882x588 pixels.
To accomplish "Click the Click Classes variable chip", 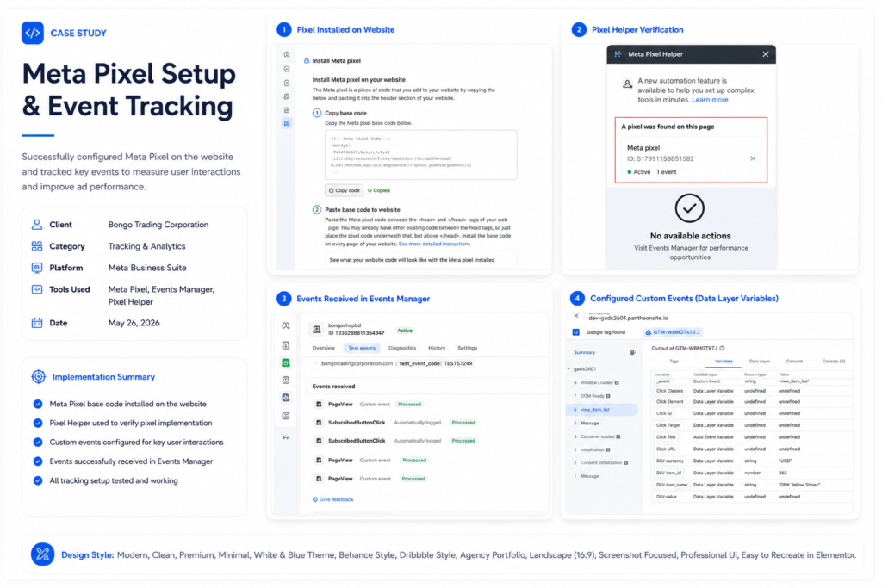I will [669, 391].
